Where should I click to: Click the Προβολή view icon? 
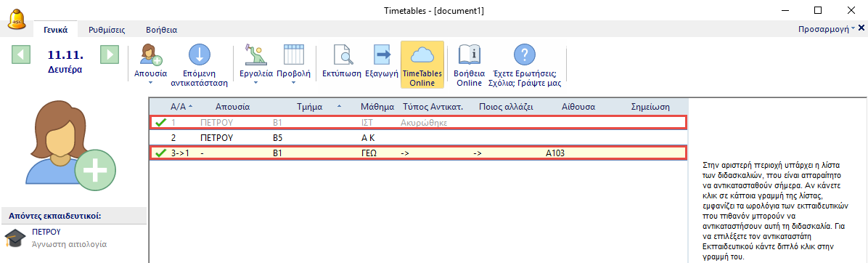pos(294,55)
